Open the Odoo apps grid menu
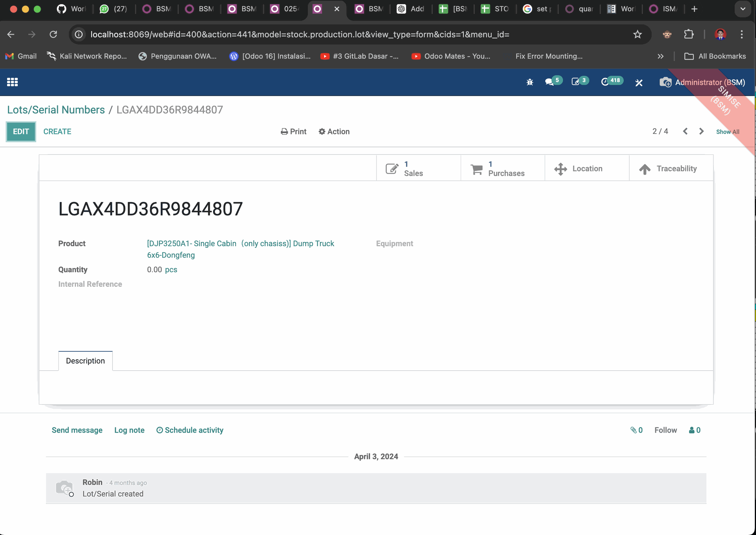Viewport: 756px width, 535px height. (12, 82)
